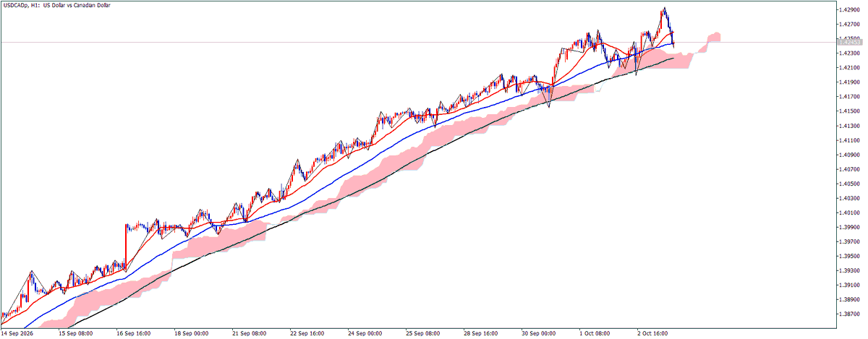Click the "18 Sep 00:00" time axis label
The image size is (868, 339).
pos(191,334)
